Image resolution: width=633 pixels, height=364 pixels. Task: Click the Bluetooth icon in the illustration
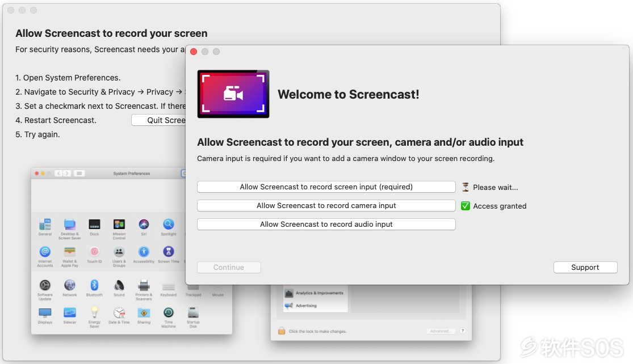click(94, 285)
